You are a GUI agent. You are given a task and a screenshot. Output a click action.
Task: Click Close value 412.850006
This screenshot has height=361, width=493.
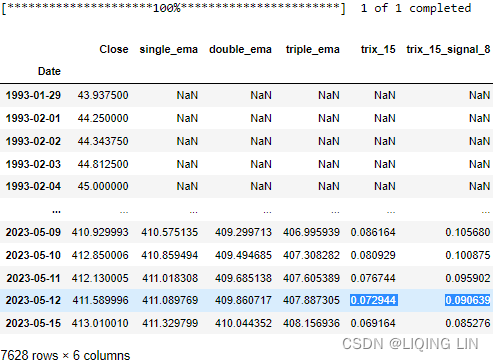(100, 255)
